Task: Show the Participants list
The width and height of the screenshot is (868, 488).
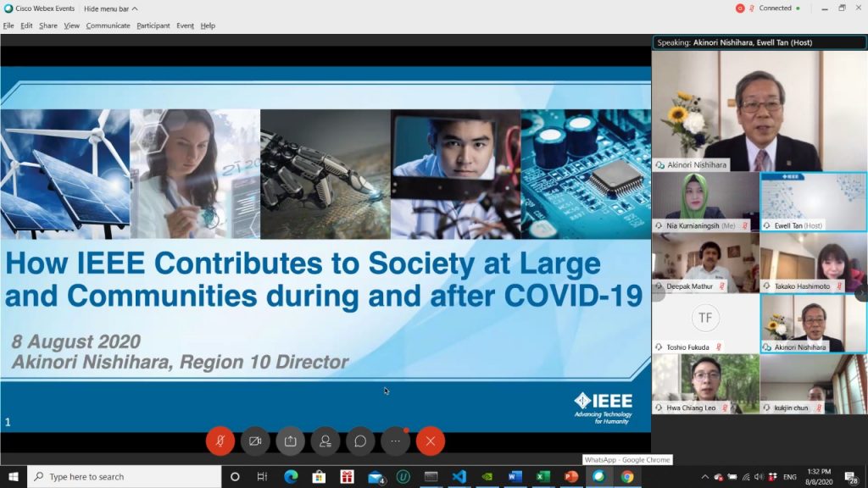Action: (325, 441)
